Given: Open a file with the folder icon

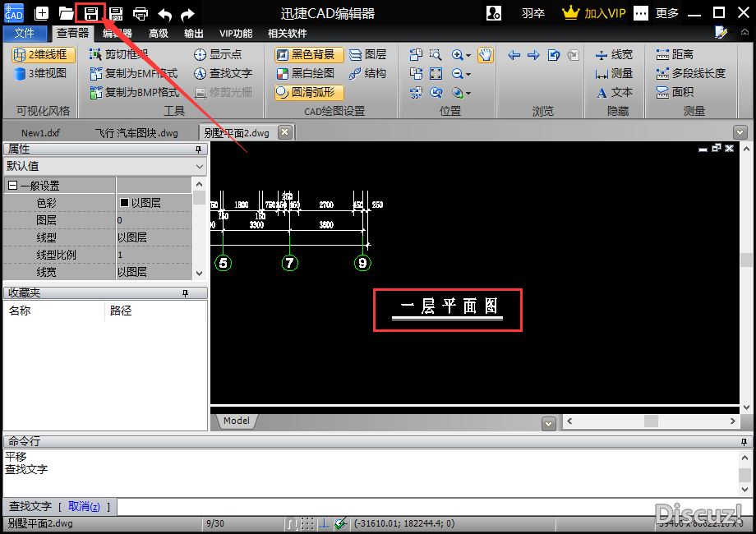Looking at the screenshot, I should point(66,13).
